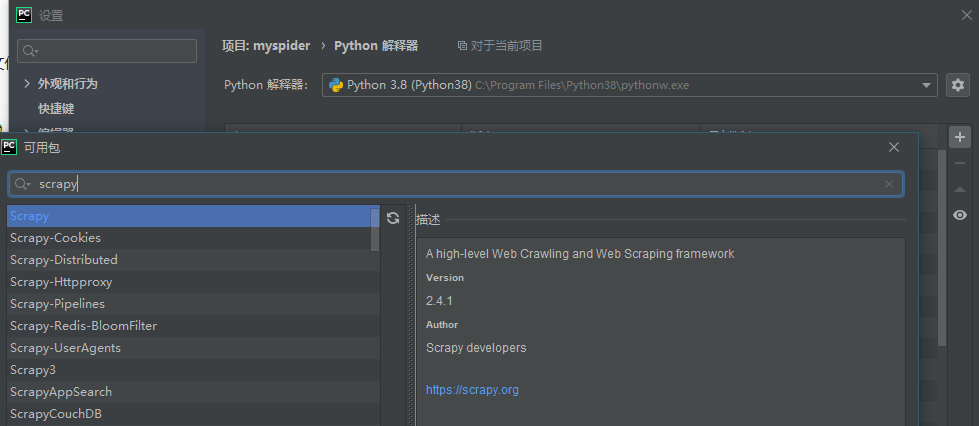Image resolution: width=979 pixels, height=426 pixels.
Task: Click the search magnifier in Available Packages field
Action: coord(22,184)
